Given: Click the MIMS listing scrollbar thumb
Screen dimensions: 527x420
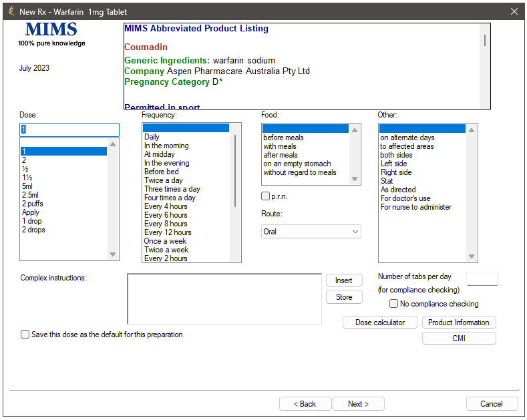Looking at the screenshot, I should click(x=485, y=40).
